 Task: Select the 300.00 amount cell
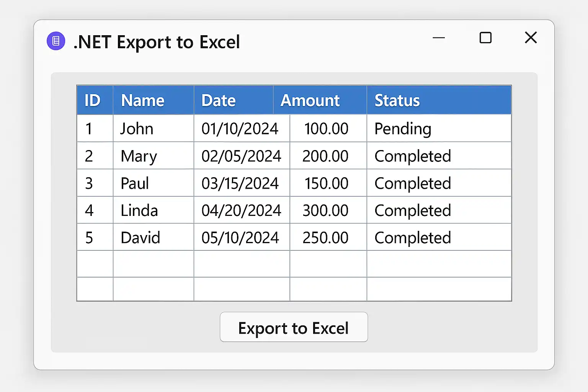click(x=328, y=210)
